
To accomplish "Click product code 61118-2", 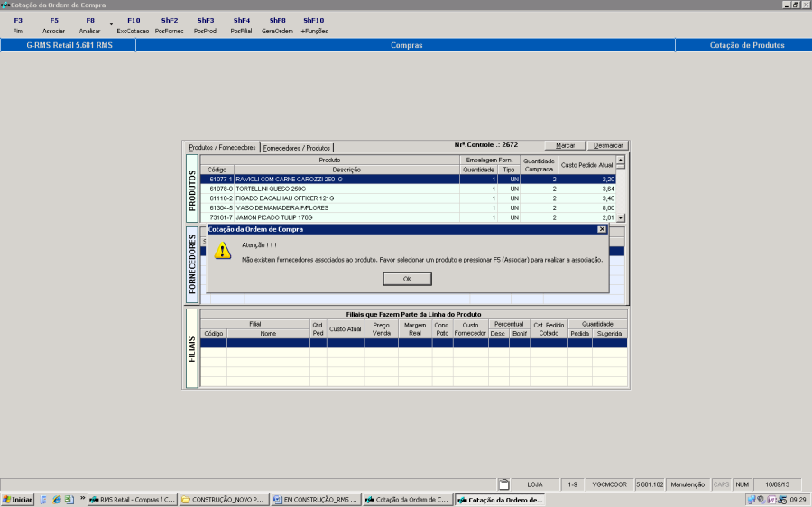I will tap(221, 198).
